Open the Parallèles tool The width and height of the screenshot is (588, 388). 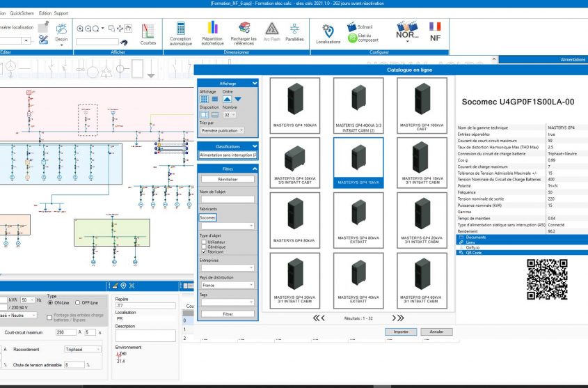coord(294,31)
